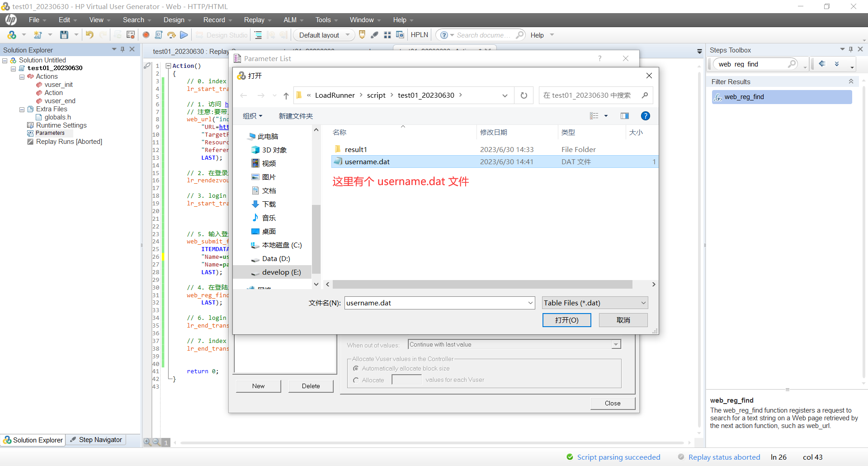Click the zoom in icon below editor
This screenshot has height=466, width=868.
click(147, 442)
